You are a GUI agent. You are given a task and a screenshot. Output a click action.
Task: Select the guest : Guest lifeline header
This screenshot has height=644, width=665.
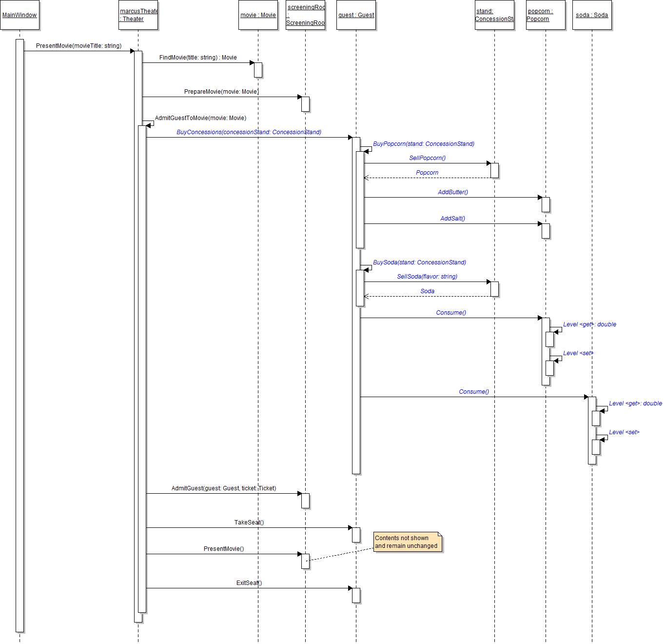pyautogui.click(x=356, y=15)
